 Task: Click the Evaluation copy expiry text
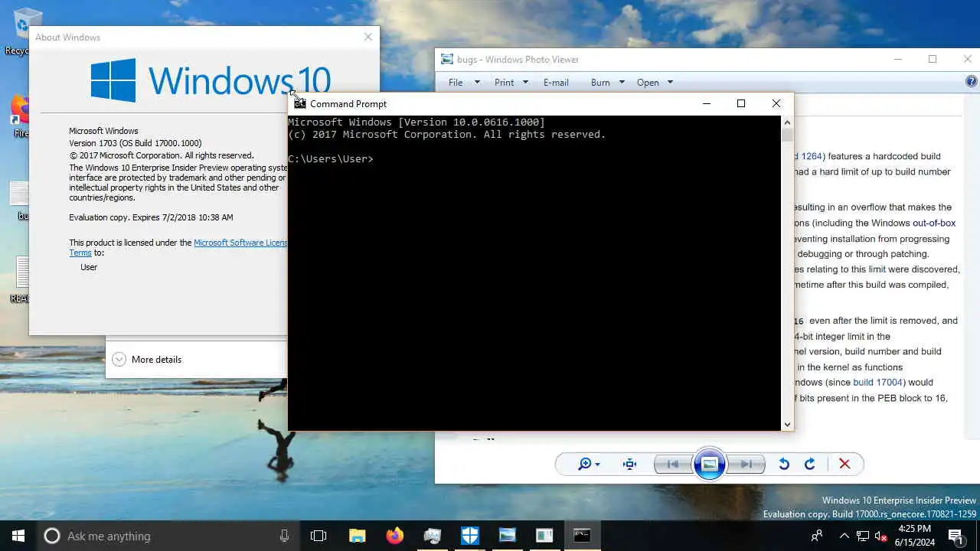pos(151,217)
